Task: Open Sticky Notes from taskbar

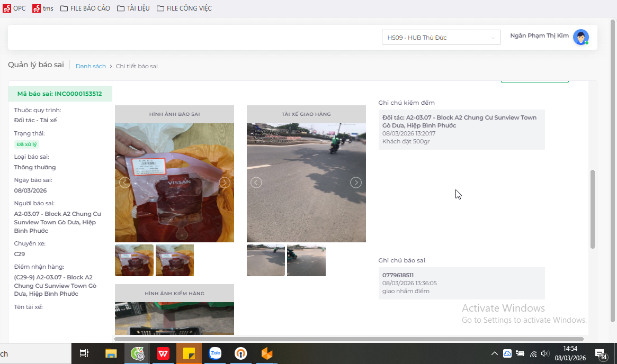Action: tap(189, 353)
